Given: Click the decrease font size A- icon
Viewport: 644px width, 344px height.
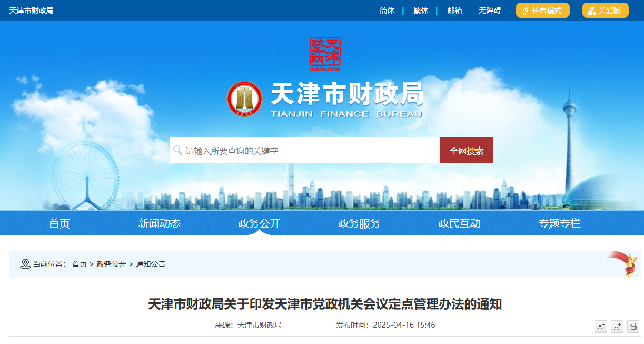Looking at the screenshot, I should (600, 327).
